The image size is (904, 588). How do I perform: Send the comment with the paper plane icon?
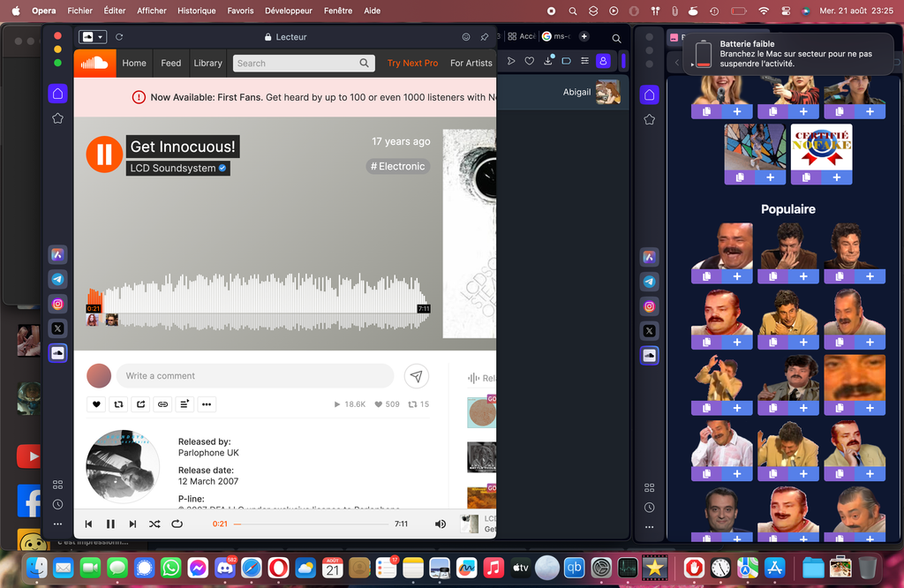point(417,376)
